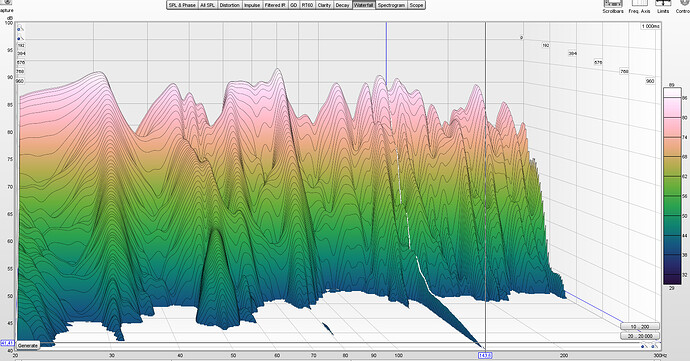Click the 192 label on right time axis
The image size is (690, 361).
[546, 45]
